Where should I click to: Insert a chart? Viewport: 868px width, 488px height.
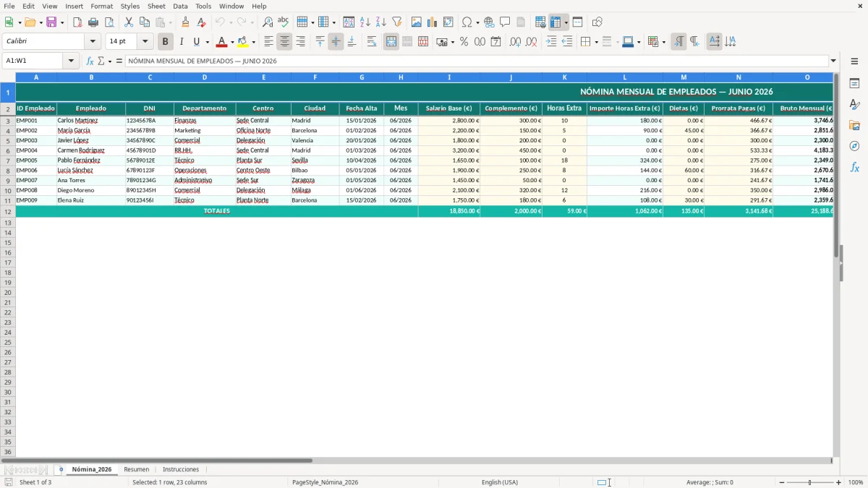[433, 22]
